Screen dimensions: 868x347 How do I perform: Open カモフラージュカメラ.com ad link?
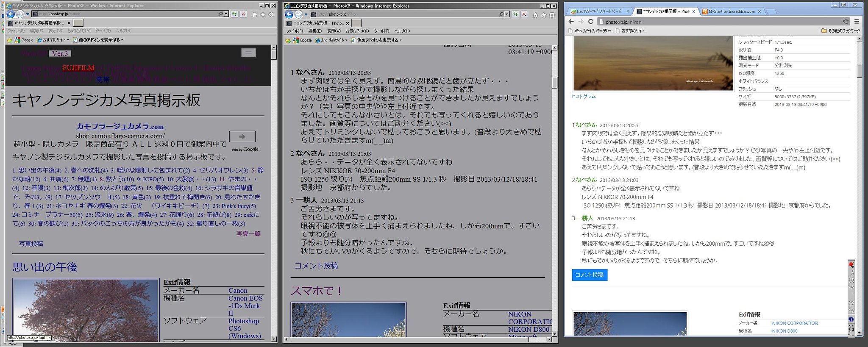coord(120,126)
